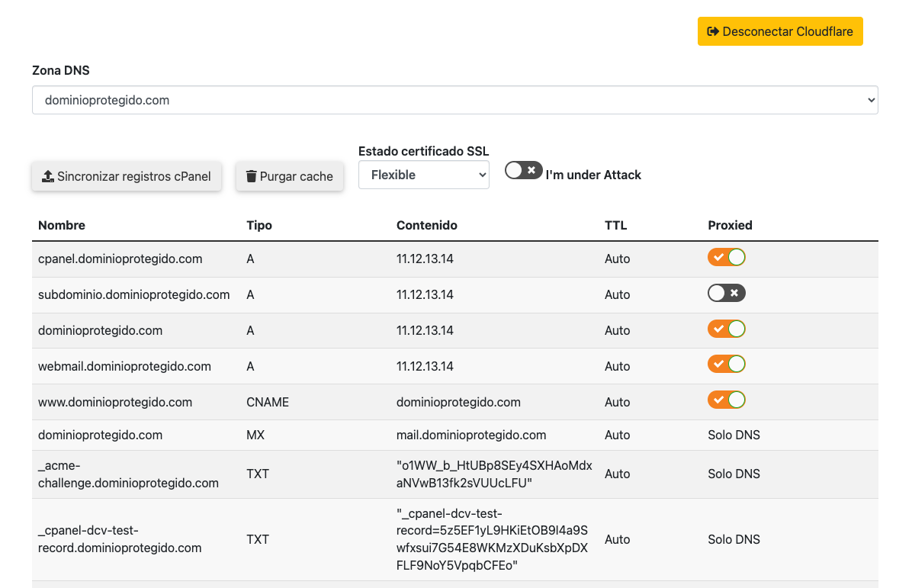Open the Zona DNS domain dropdown
912x588 pixels.
(454, 100)
